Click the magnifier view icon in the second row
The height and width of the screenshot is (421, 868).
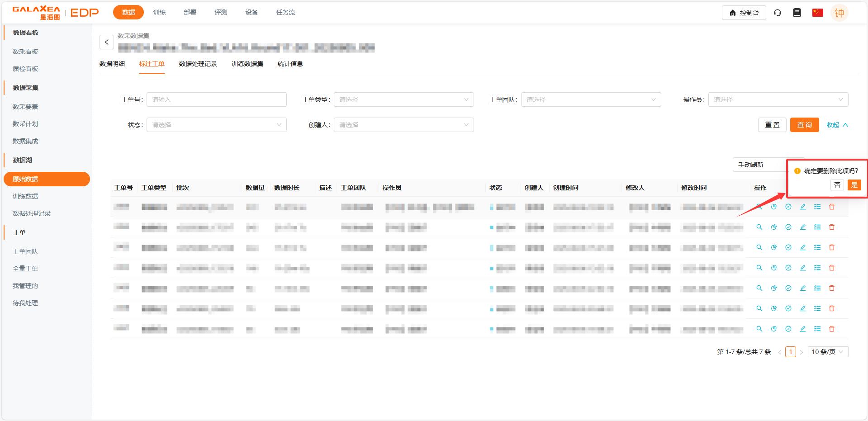click(x=759, y=227)
